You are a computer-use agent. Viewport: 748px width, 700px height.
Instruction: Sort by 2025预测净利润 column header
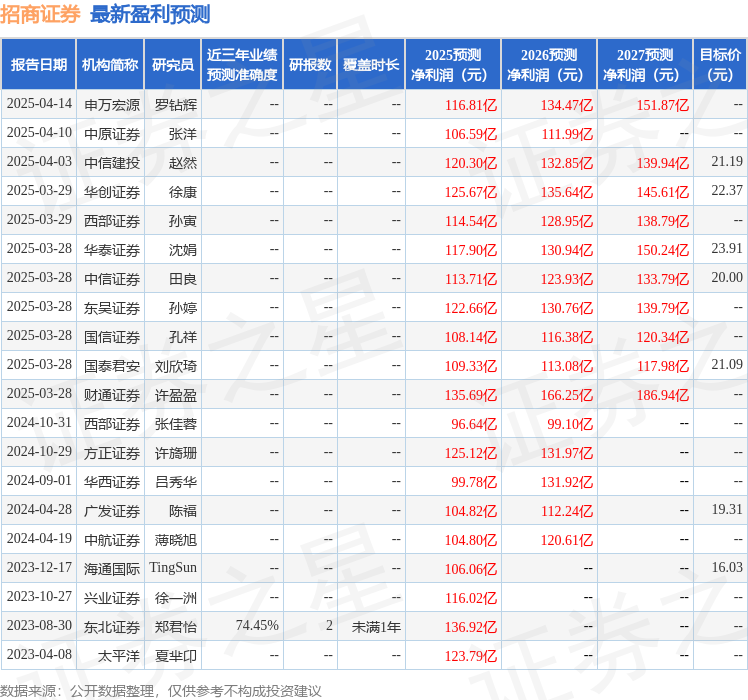(x=453, y=65)
